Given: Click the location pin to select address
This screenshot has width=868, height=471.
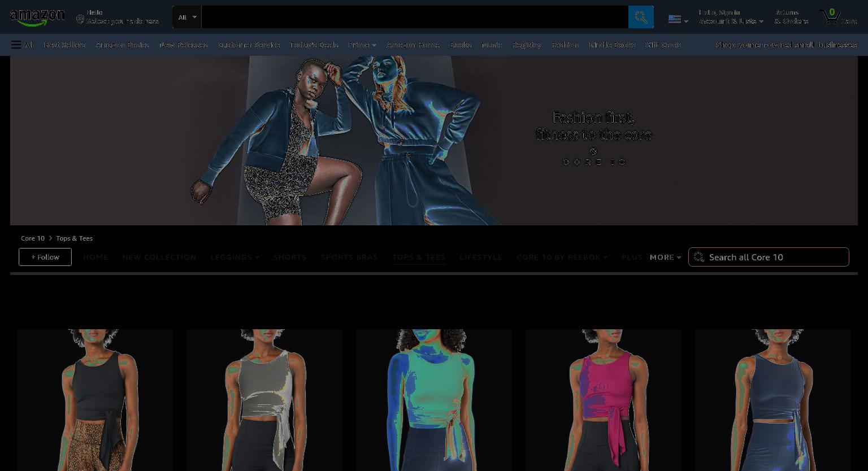Looking at the screenshot, I should pyautogui.click(x=80, y=20).
